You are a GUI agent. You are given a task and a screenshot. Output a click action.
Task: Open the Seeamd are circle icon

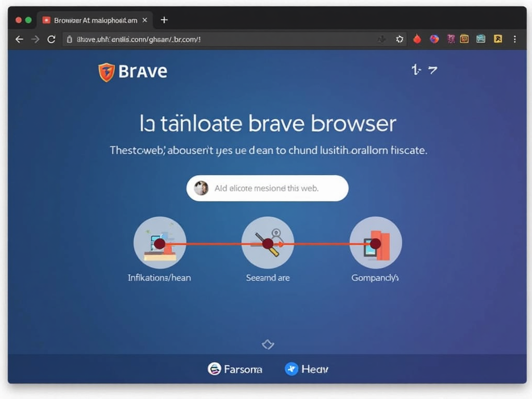(x=268, y=243)
